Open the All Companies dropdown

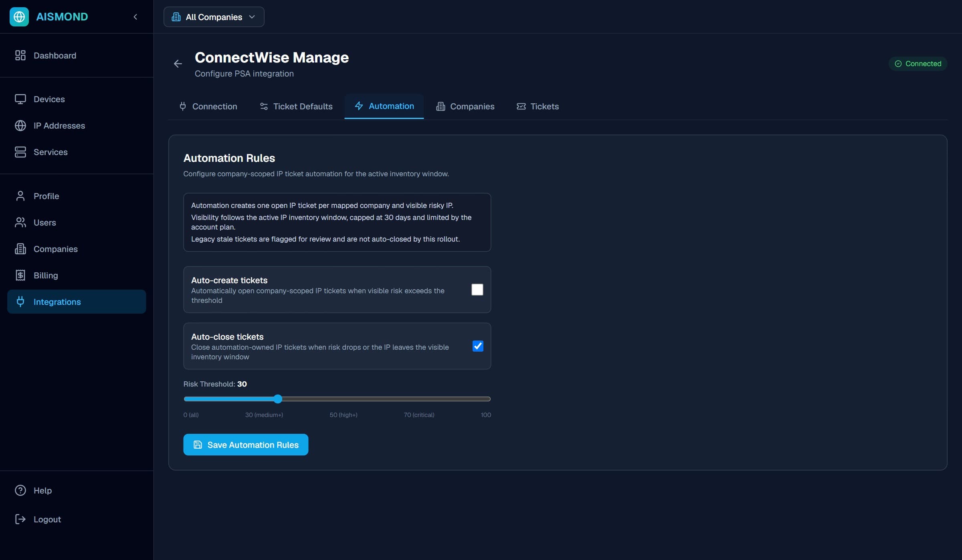pos(214,17)
